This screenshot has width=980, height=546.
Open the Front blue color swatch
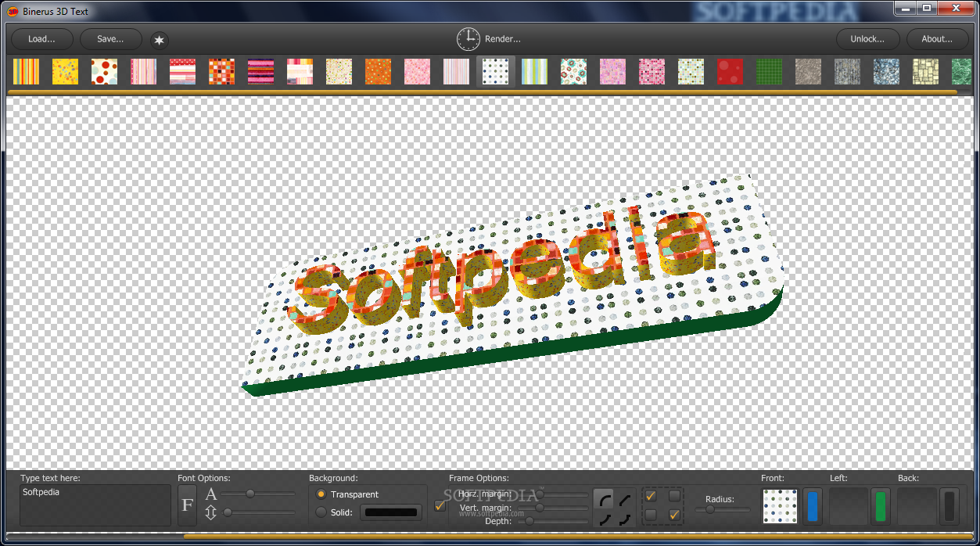[x=813, y=507]
